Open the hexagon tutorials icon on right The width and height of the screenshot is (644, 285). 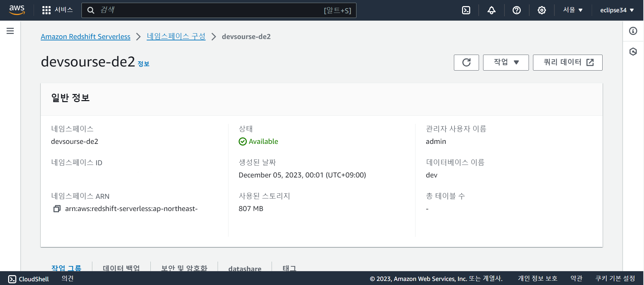[x=633, y=52]
